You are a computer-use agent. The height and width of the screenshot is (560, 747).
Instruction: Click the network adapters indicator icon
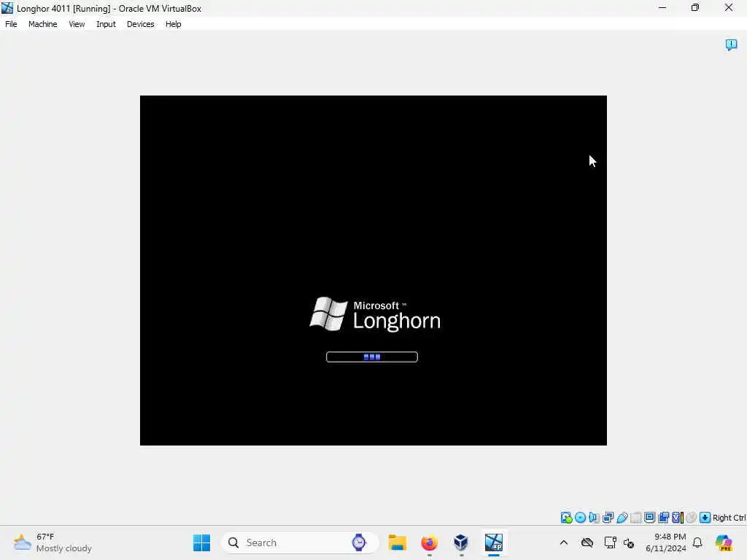click(608, 518)
